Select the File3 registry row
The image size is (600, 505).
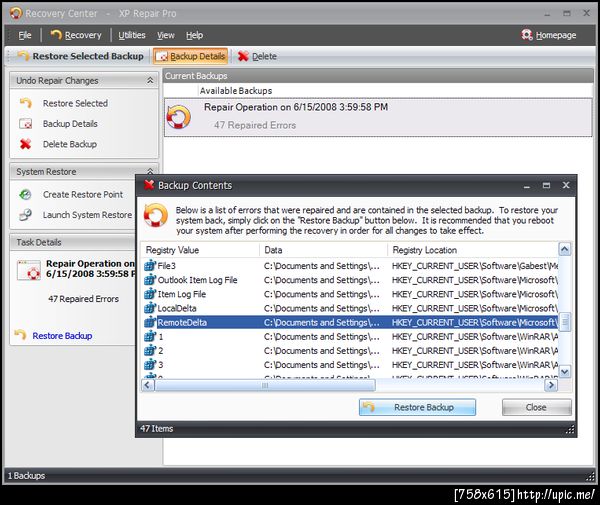pyautogui.click(x=351, y=266)
